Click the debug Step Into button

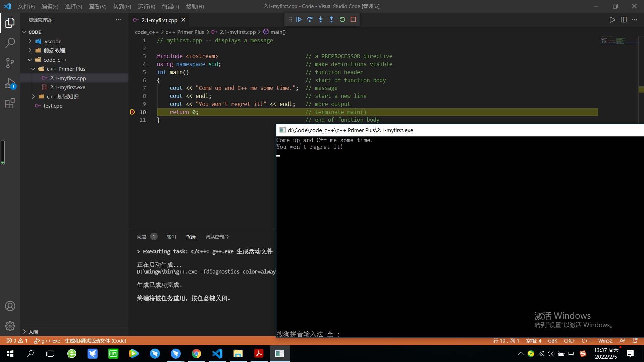tap(321, 19)
